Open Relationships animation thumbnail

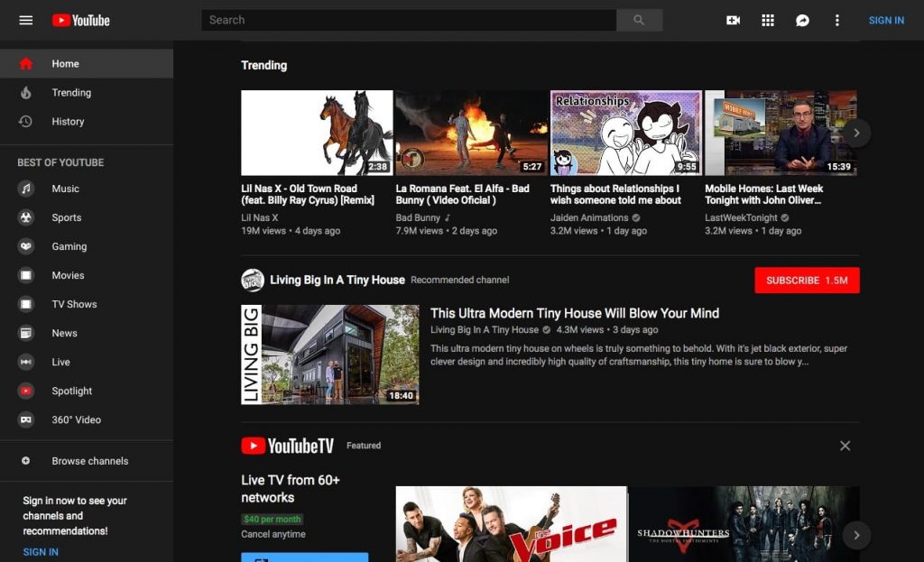[626, 133]
